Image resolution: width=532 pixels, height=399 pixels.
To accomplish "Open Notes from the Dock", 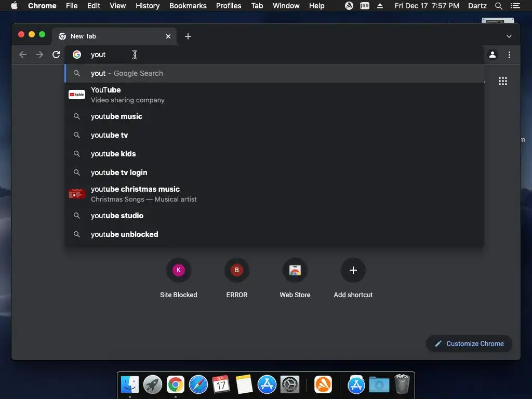I will click(244, 385).
